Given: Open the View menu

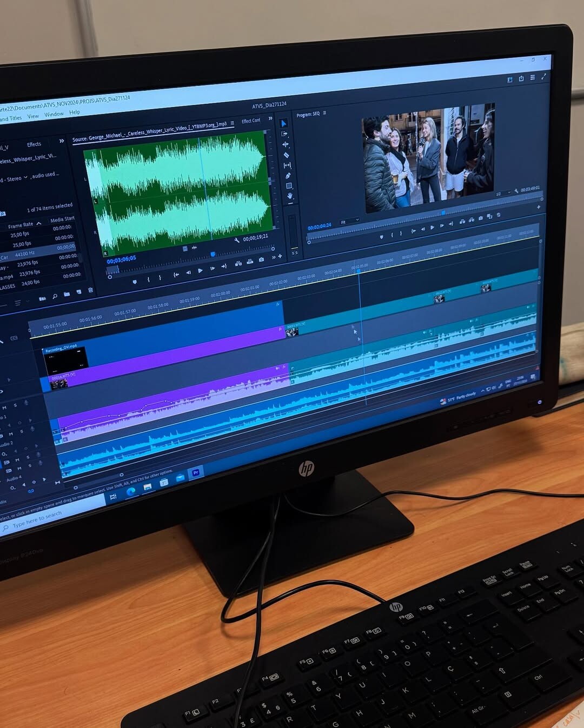Looking at the screenshot, I should click(x=33, y=116).
